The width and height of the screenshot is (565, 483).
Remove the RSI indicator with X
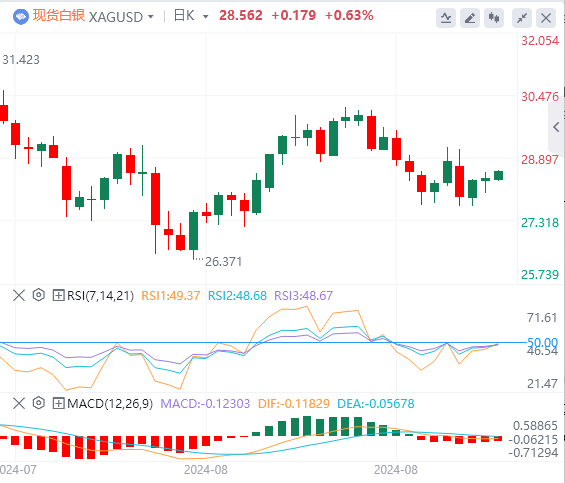tap(19, 296)
